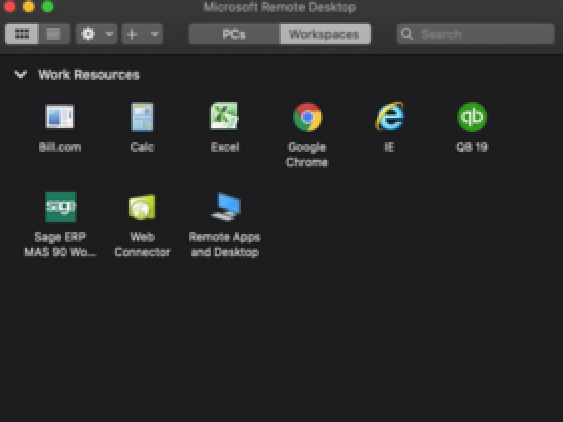Click the settings gear button

pyautogui.click(x=88, y=34)
